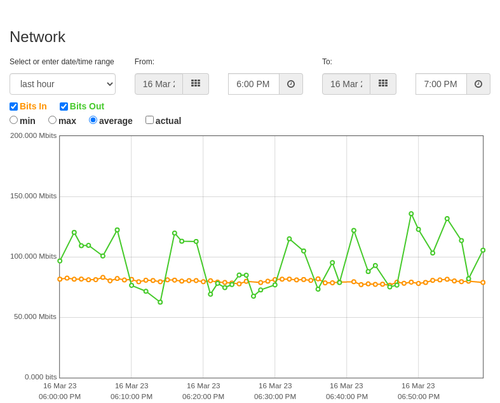Click the Network heading

pyautogui.click(x=37, y=37)
